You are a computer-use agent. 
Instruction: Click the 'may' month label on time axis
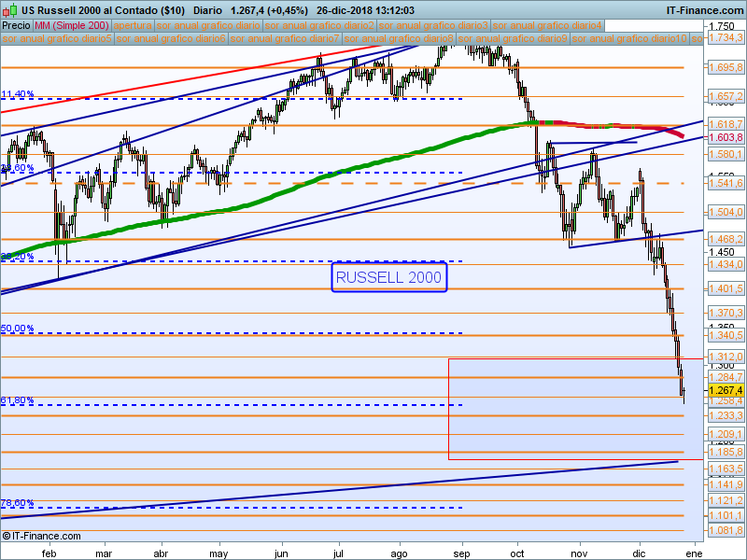tap(219, 553)
